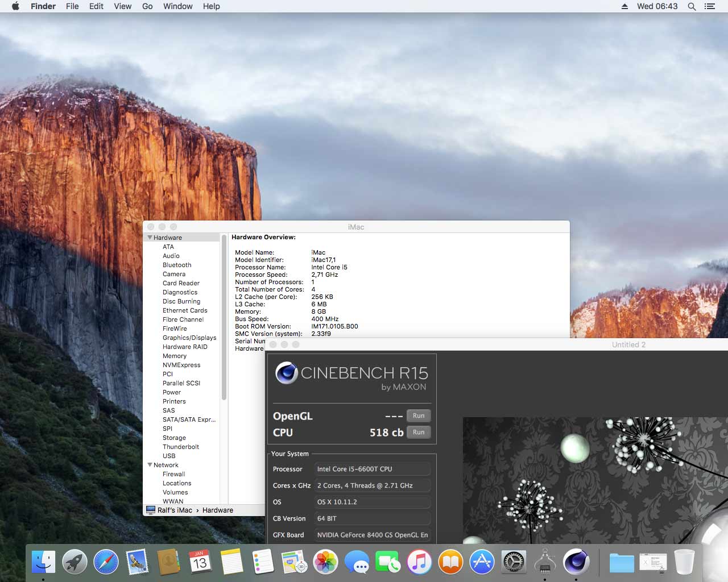Open the File menu
Image resolution: width=728 pixels, height=582 pixels.
(x=72, y=6)
